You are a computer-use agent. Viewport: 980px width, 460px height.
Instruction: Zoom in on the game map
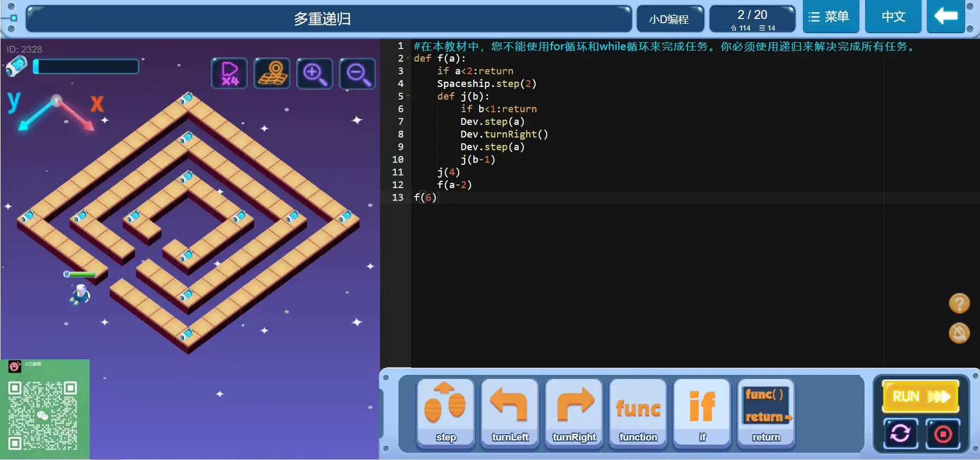[315, 73]
